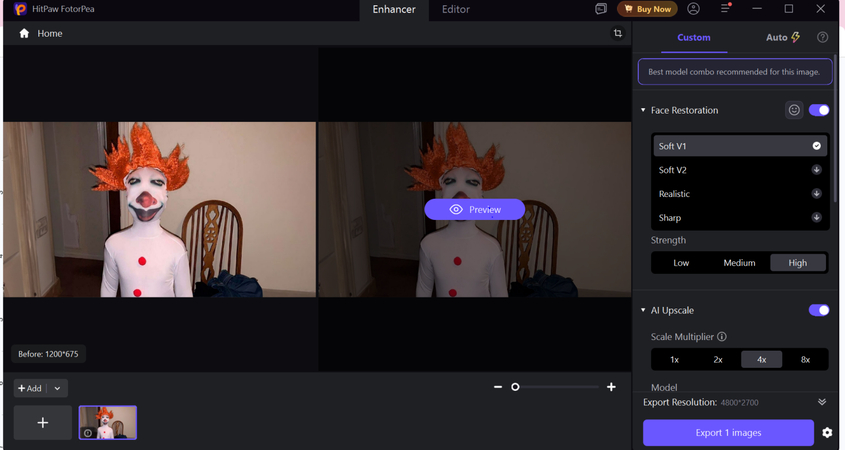
Task: Select the Sharp model
Action: [740, 218]
